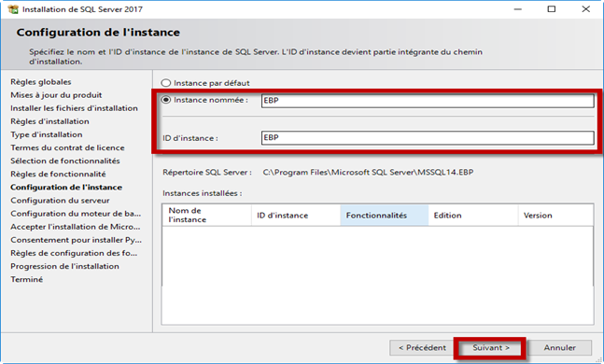The width and height of the screenshot is (604, 364).
Task: Select 'Installer les fichiers d'installation' step
Action: pos(74,108)
